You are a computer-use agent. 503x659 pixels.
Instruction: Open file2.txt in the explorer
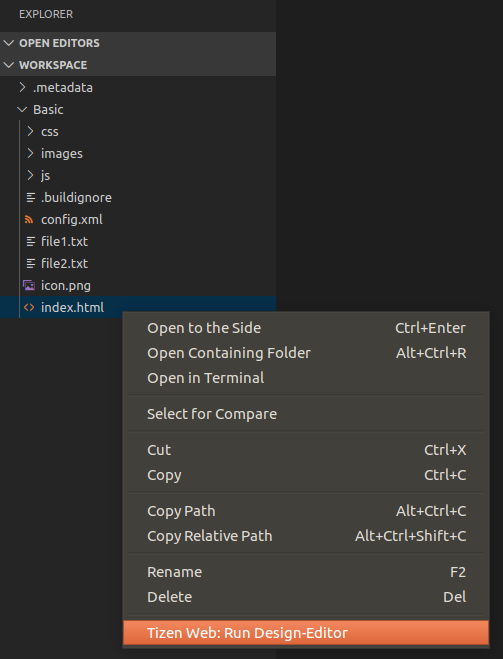[x=64, y=263]
